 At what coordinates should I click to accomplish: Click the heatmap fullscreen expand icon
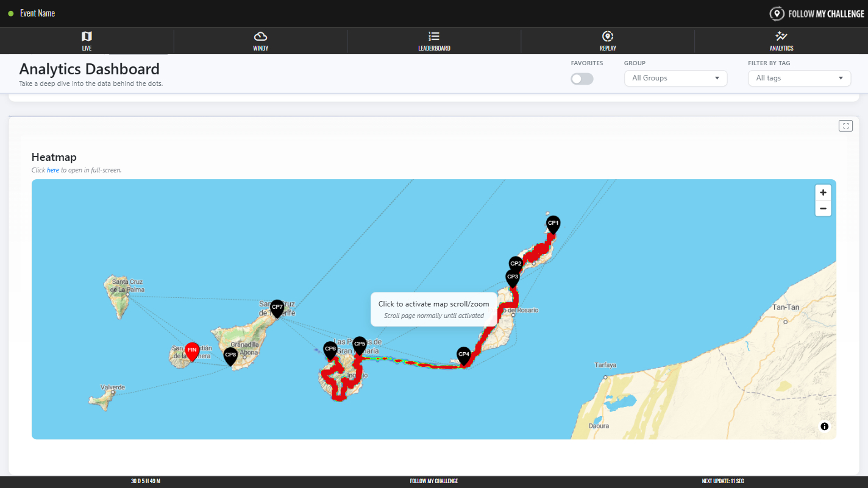(845, 126)
